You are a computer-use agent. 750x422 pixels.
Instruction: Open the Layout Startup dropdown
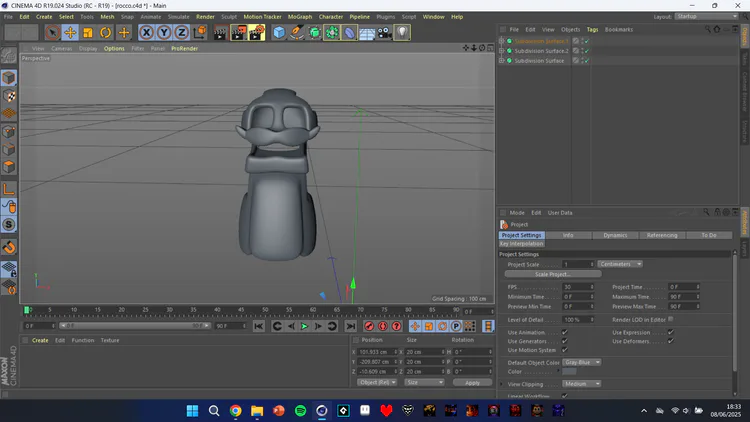(x=707, y=16)
